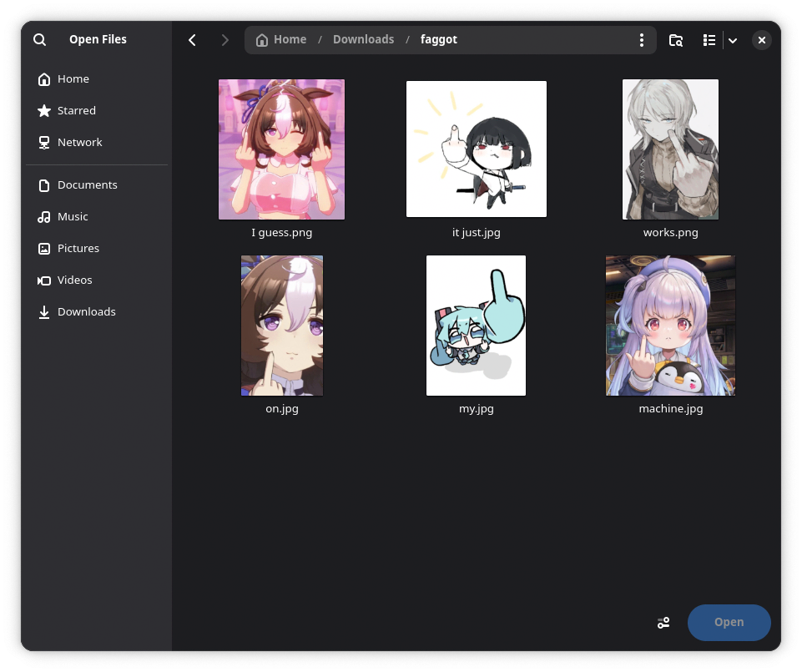
Task: Open the search icon in the sidebar header
Action: coord(39,39)
